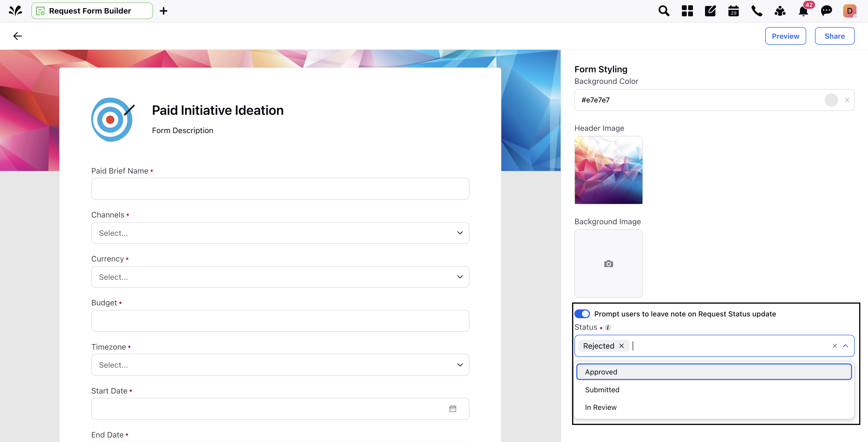This screenshot has height=442, width=868.
Task: Click the Start Date input field
Action: tap(280, 409)
